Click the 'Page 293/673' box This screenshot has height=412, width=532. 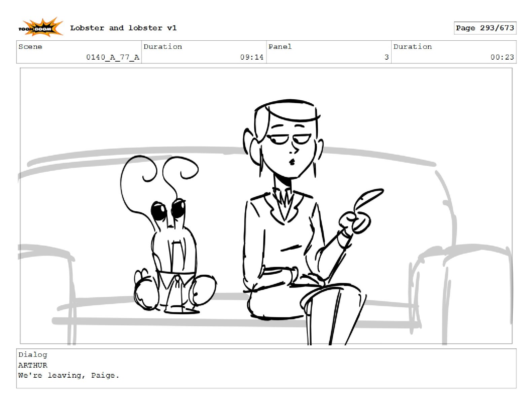(485, 28)
